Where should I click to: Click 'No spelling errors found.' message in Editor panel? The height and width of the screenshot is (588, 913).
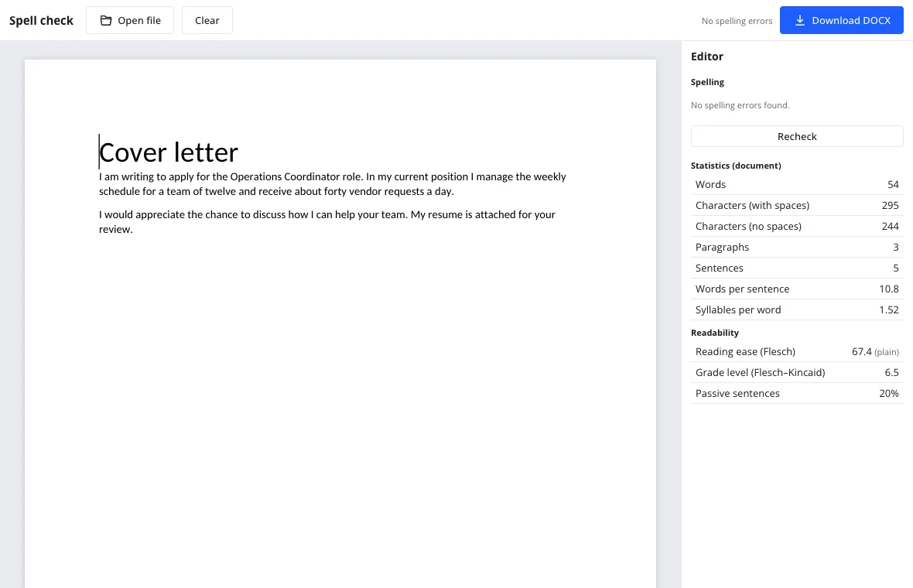pos(740,105)
